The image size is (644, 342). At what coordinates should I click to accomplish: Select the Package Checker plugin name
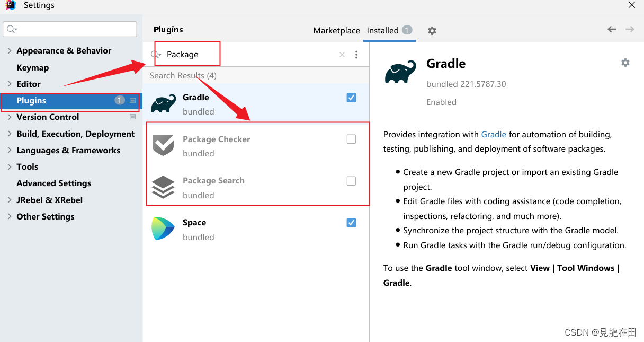(x=216, y=139)
